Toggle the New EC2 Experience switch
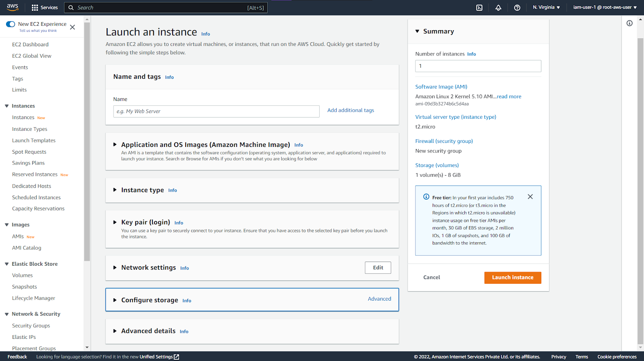 pos(10,24)
